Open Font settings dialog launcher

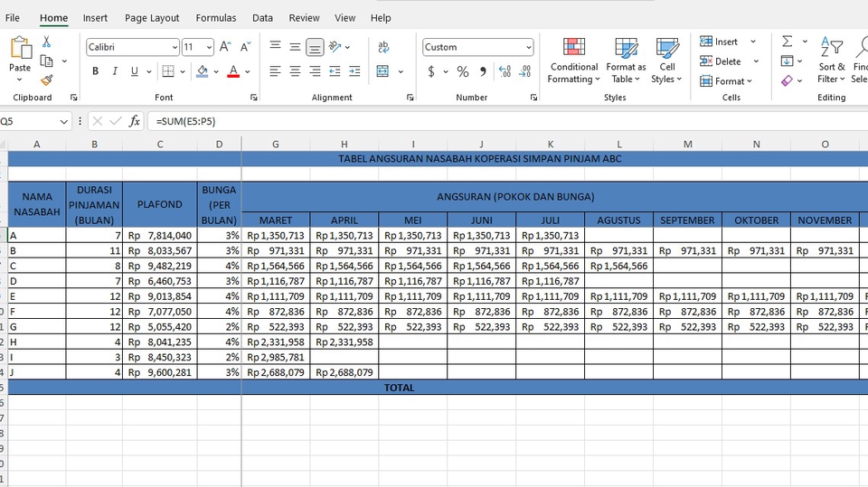click(253, 98)
